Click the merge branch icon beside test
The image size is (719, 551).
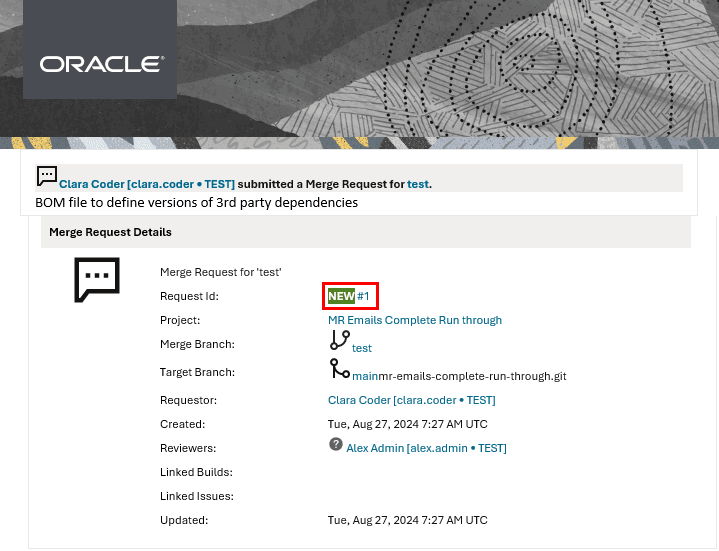click(339, 341)
